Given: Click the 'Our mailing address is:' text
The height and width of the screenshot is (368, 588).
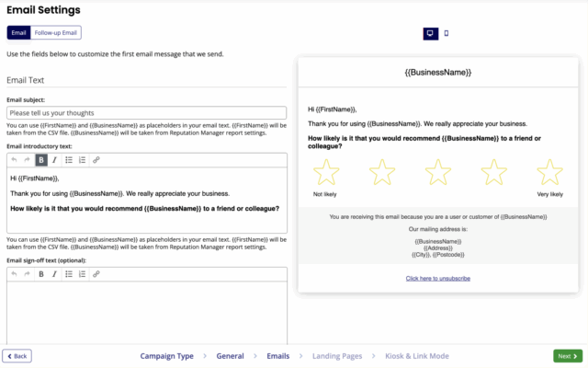Looking at the screenshot, I should click(x=438, y=229).
